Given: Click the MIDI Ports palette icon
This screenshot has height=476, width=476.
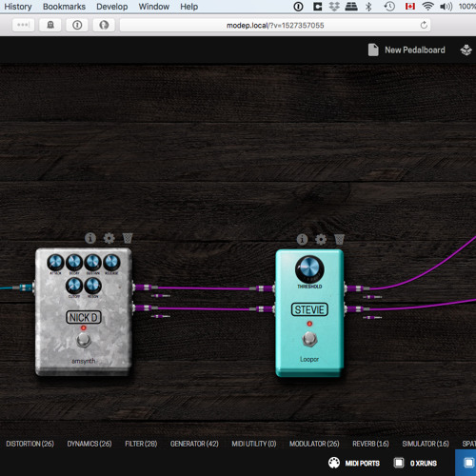Looking at the screenshot, I should [x=334, y=463].
